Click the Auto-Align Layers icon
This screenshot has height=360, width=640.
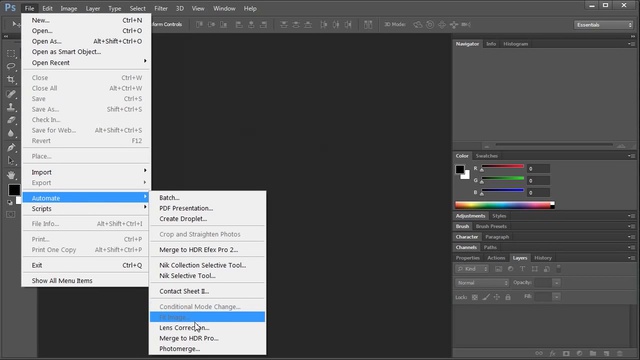point(368,24)
